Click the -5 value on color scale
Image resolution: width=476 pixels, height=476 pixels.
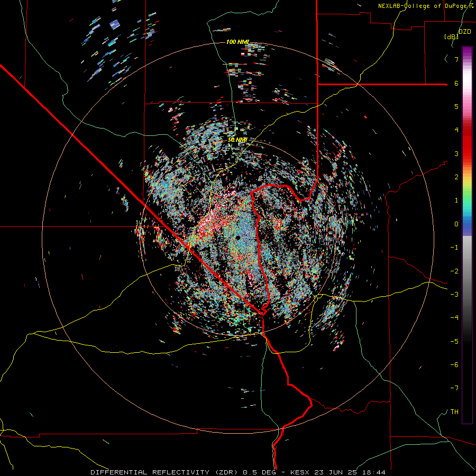[x=454, y=342]
